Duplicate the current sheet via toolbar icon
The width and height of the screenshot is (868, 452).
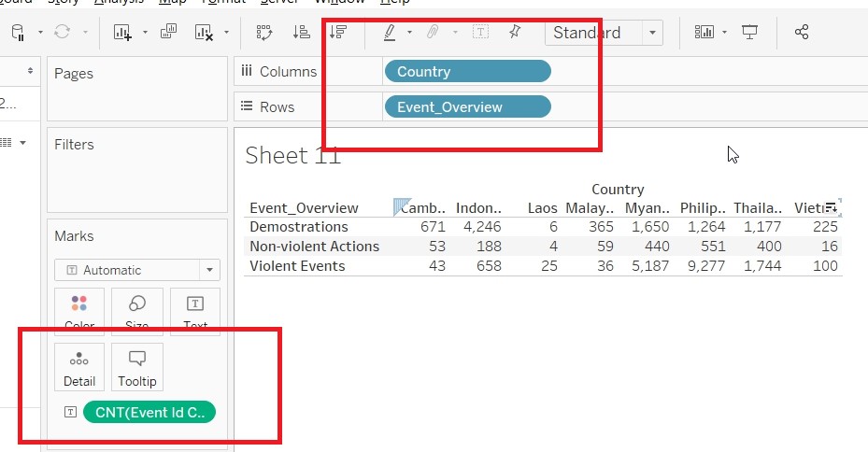[x=168, y=32]
